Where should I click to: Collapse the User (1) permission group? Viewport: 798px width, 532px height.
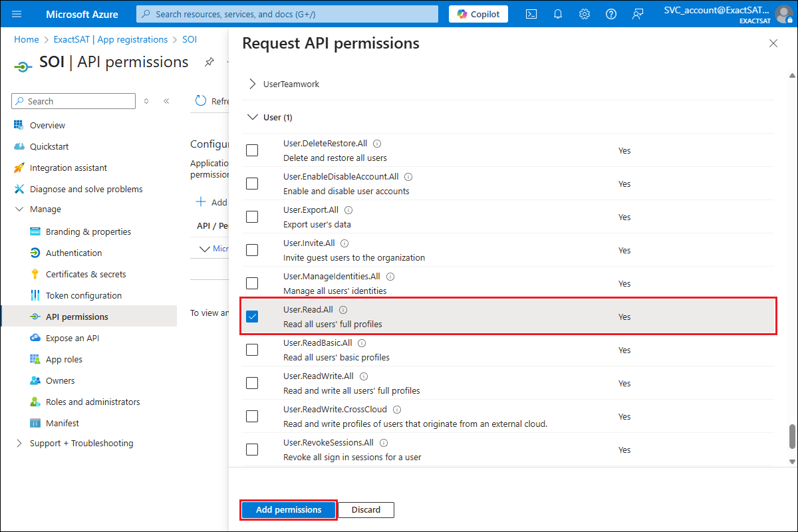pos(253,117)
